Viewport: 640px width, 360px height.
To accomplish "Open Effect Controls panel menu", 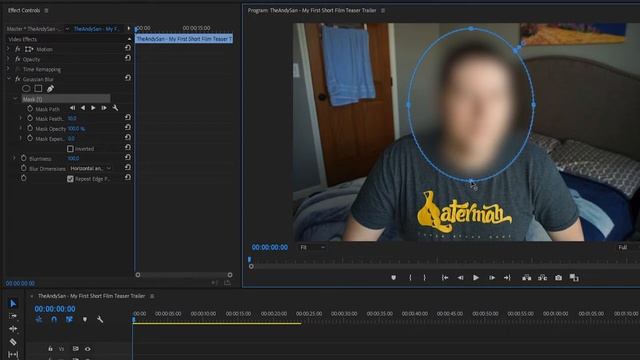I will (x=46, y=11).
